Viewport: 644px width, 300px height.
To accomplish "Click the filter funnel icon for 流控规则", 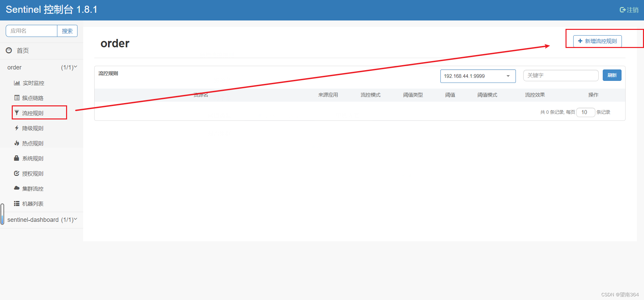I will (17, 113).
